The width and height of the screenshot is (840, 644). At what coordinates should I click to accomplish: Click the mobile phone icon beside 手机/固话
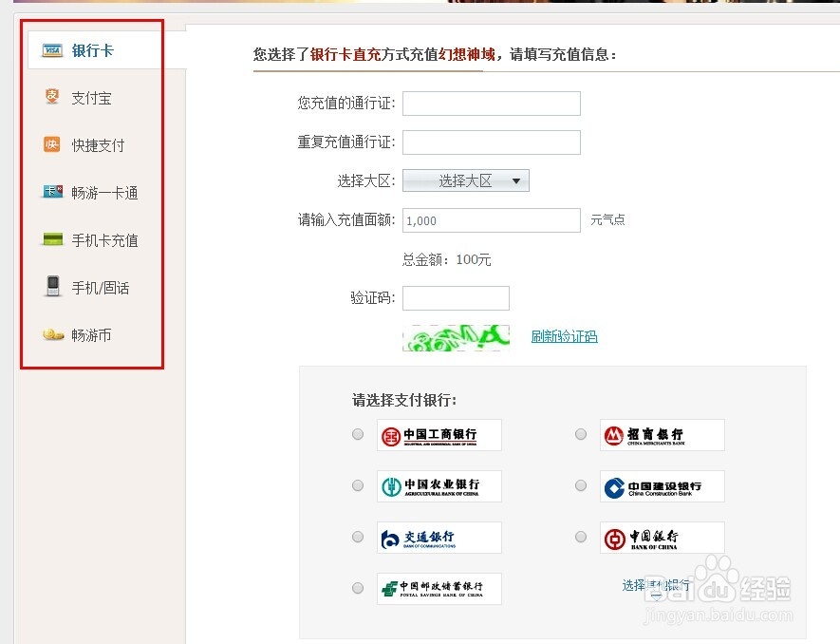[x=52, y=286]
